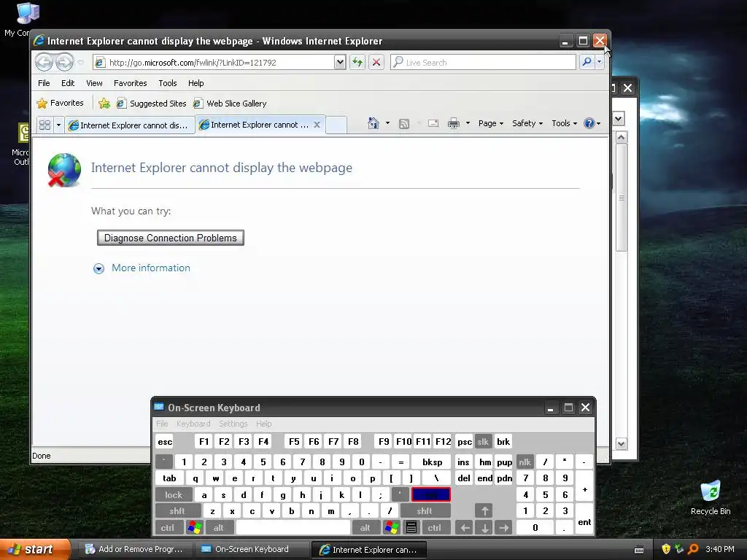Screen dimensions: 747x560
Task: Click Diagnose Connection Problems button
Action: click(171, 238)
